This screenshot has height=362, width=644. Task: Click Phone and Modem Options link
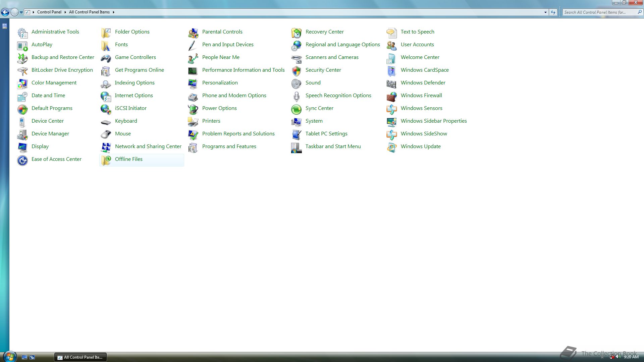coord(234,95)
